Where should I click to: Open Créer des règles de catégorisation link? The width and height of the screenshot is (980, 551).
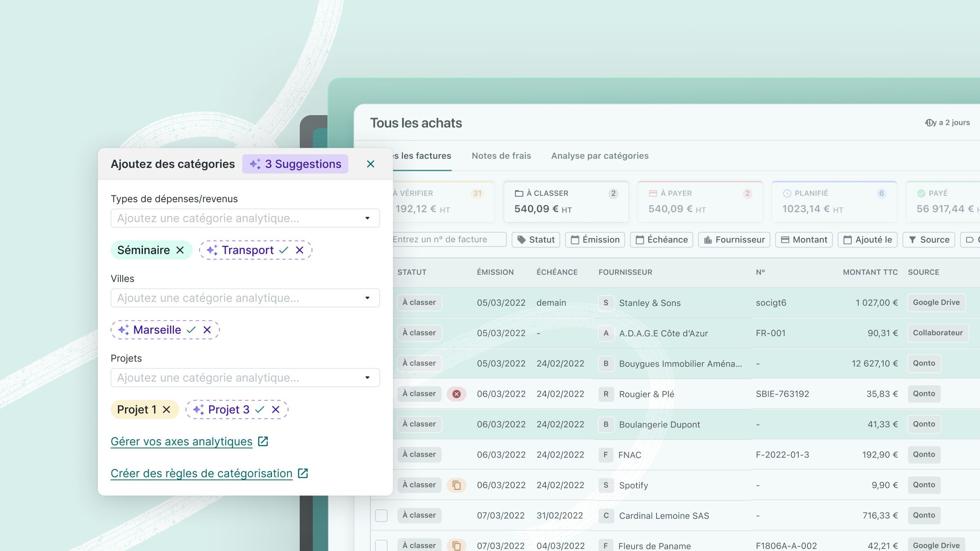pos(202,473)
